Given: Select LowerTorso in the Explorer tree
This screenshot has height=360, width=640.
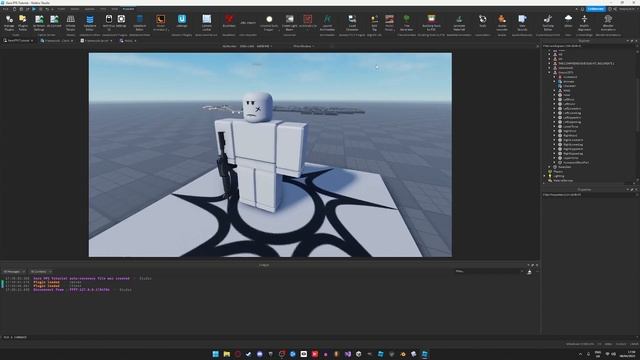Looking at the screenshot, I should 570,126.
